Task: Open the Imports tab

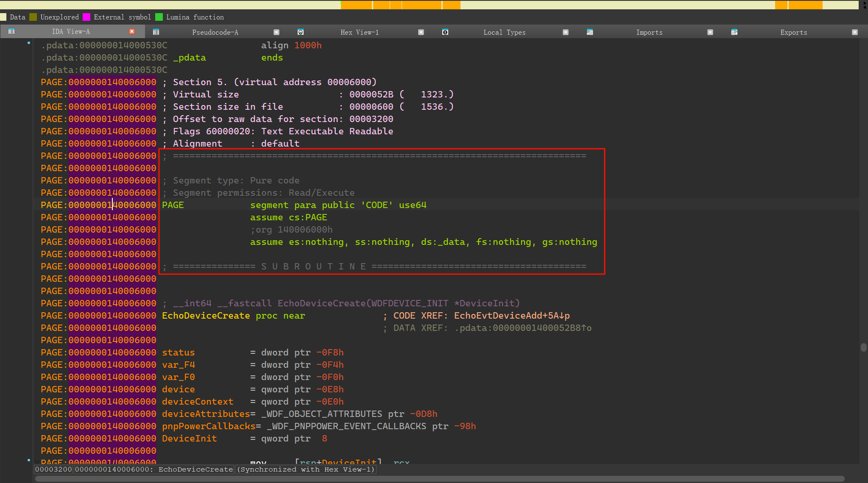Action: (649, 32)
